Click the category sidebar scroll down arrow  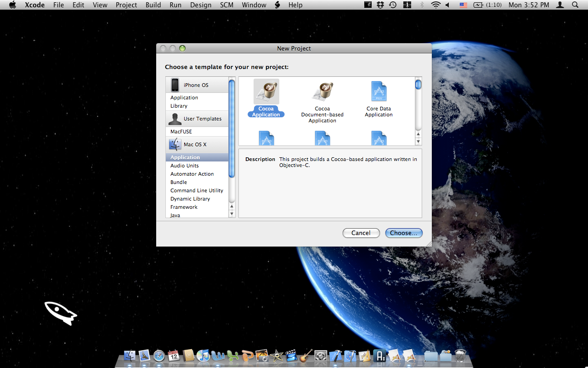pyautogui.click(x=232, y=214)
